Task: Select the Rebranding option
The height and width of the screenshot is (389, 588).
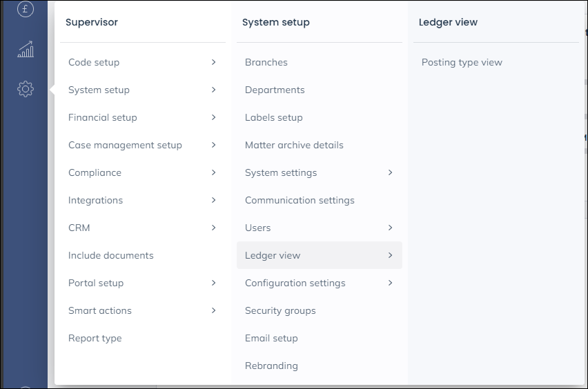Action: pyautogui.click(x=271, y=366)
